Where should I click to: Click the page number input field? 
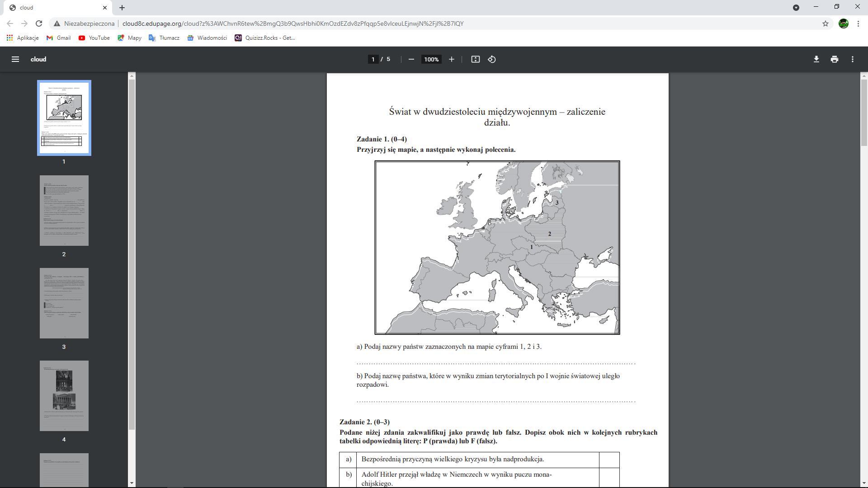click(373, 59)
